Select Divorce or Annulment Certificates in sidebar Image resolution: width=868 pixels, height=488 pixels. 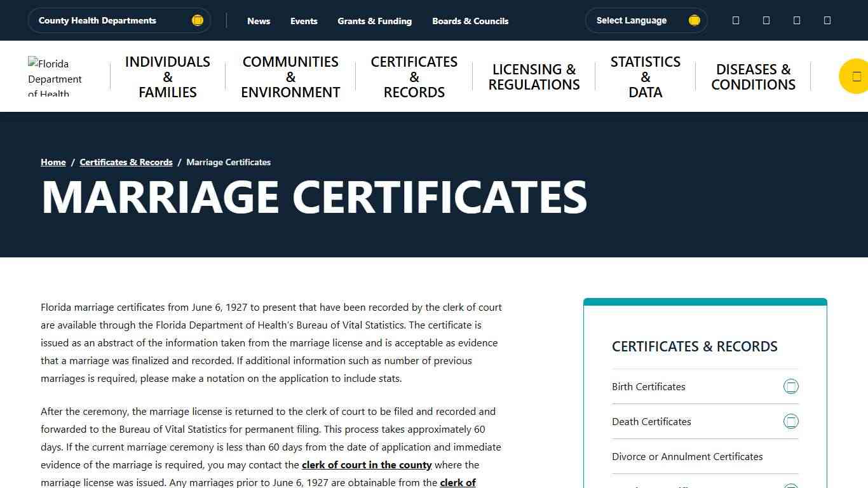point(687,456)
